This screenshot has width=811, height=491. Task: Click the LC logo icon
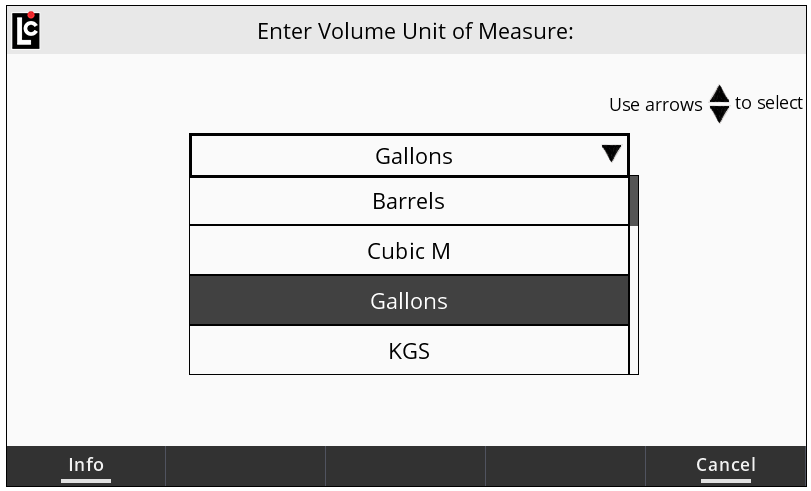26,29
